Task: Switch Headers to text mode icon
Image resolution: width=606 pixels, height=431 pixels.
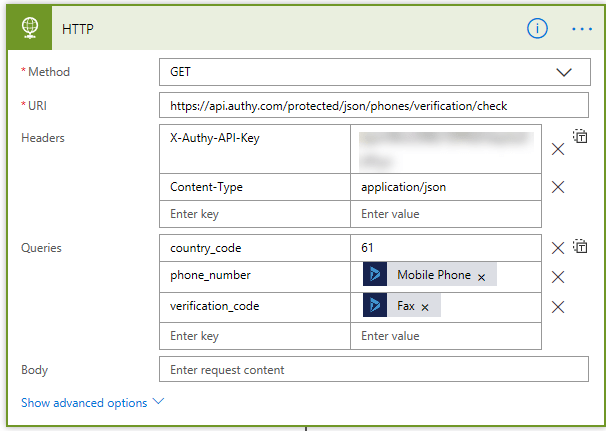Action: (x=580, y=138)
